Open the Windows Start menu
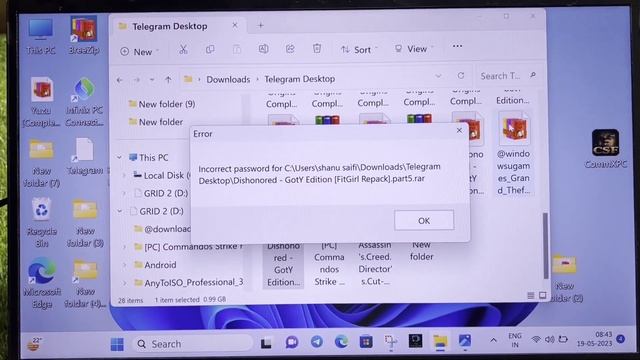The height and width of the screenshot is (360, 640). 117,344
